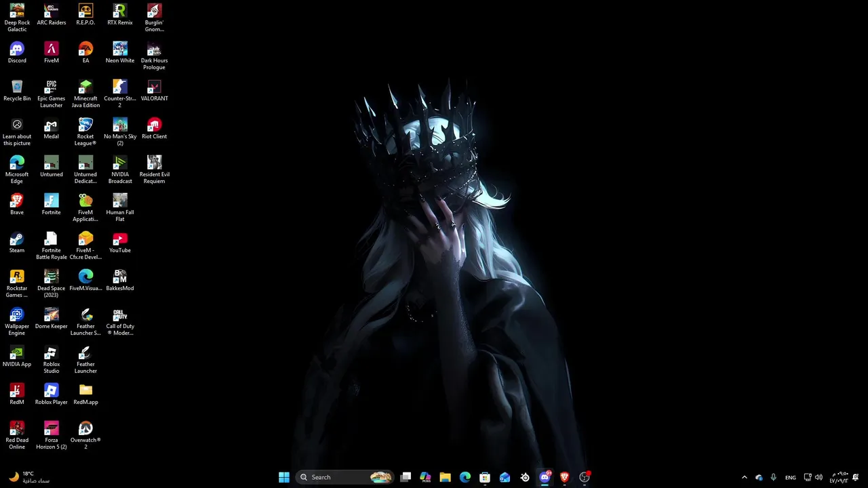868x488 pixels.
Task: Select the Overwatch 2 desktop icon
Action: click(85, 435)
